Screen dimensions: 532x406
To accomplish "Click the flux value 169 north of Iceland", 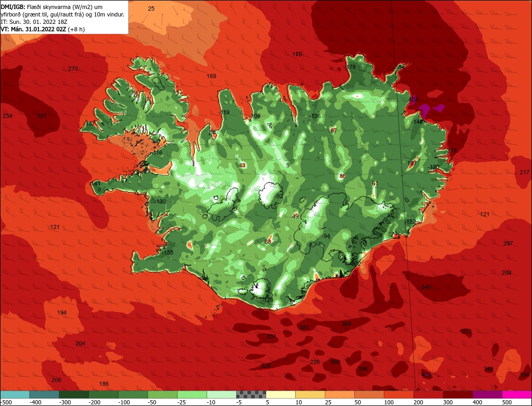I will pos(211,76).
